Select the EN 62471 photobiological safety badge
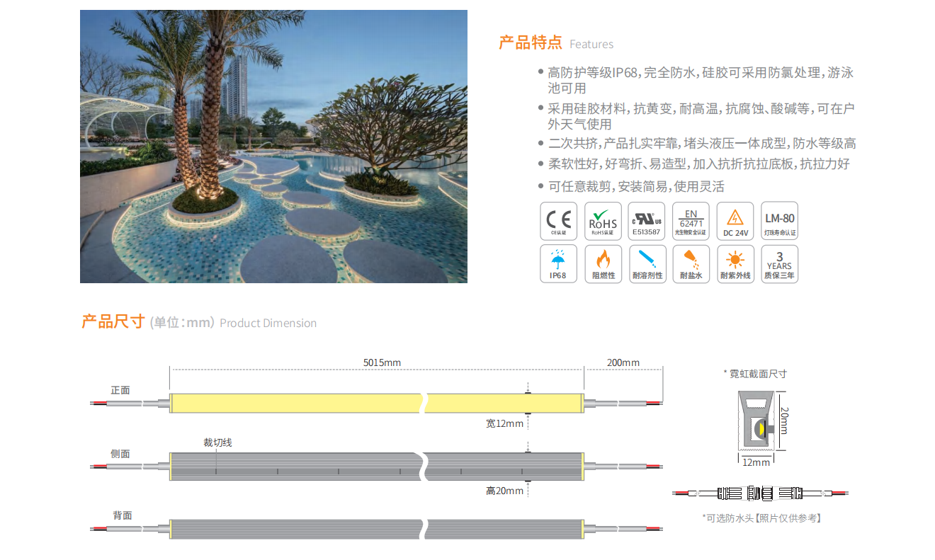935x560 pixels. [691, 221]
